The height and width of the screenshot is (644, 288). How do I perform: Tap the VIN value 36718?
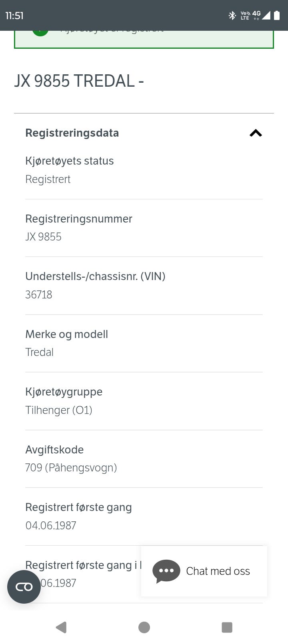pos(39,295)
